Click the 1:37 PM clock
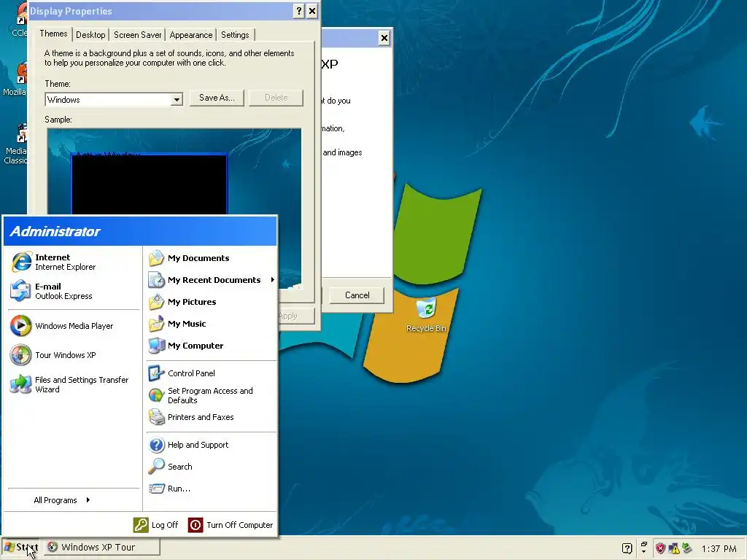This screenshot has width=747, height=560. click(x=719, y=548)
